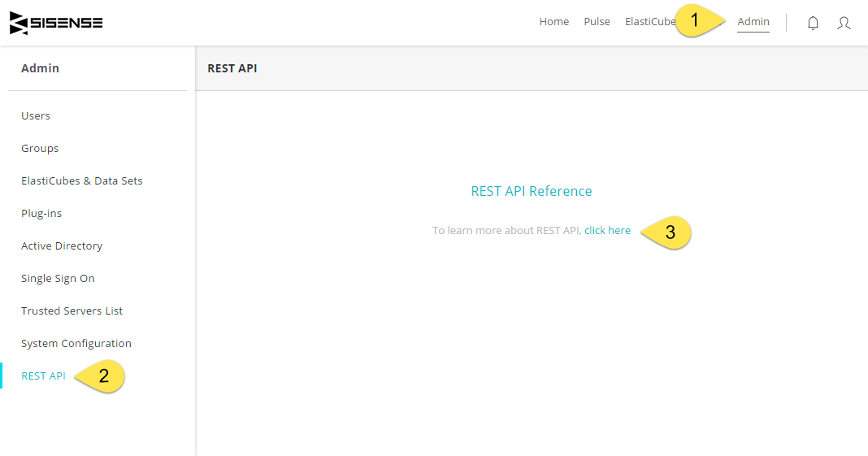
Task: Select the Admin tab in header
Action: [x=753, y=22]
